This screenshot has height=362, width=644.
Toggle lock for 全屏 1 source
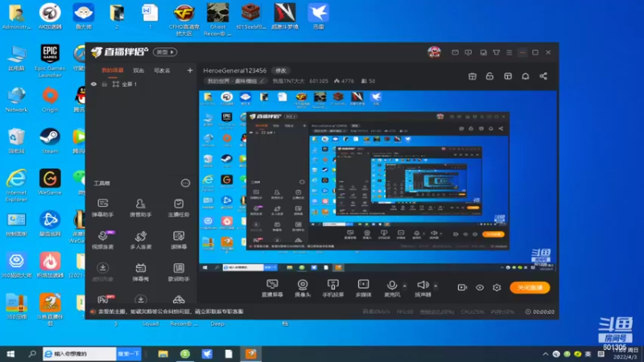[x=105, y=84]
